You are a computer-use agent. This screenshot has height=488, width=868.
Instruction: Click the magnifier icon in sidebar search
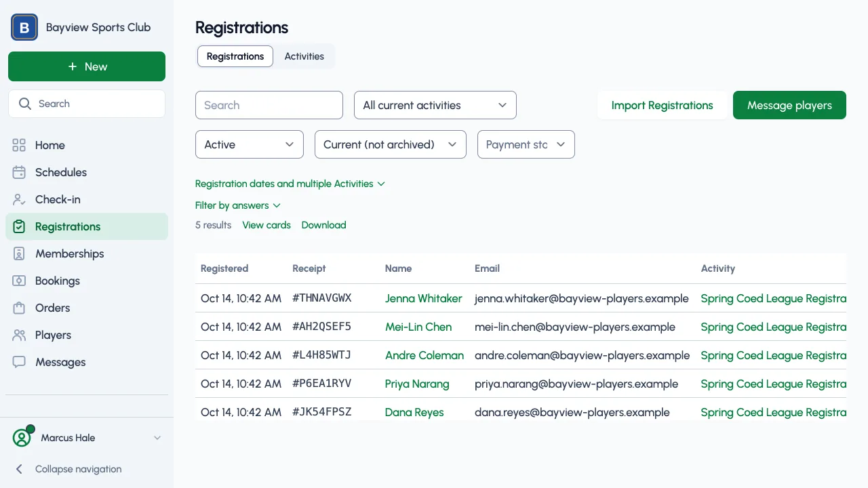[25, 104]
